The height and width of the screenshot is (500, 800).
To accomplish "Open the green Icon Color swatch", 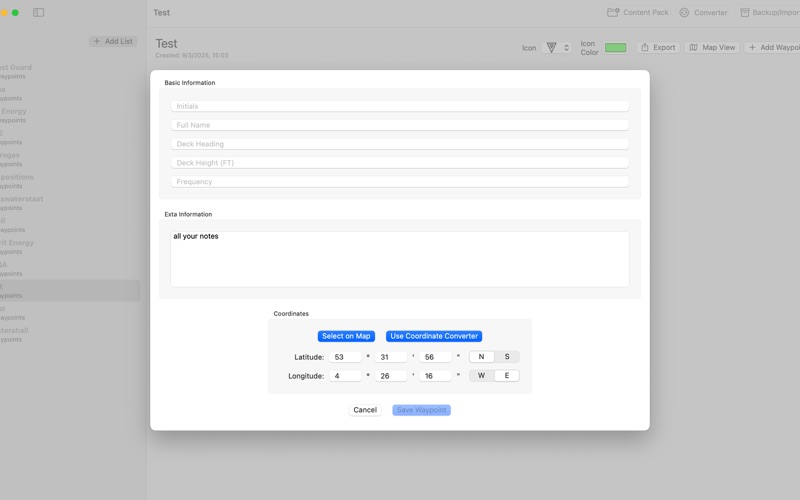I will [x=615, y=47].
